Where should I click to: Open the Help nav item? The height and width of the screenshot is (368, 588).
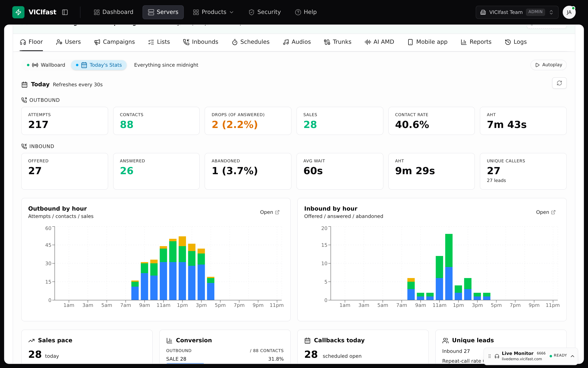coord(306,12)
